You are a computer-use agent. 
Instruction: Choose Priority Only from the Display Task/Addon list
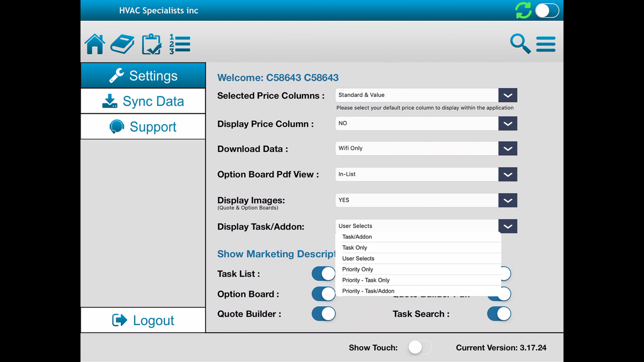click(358, 269)
